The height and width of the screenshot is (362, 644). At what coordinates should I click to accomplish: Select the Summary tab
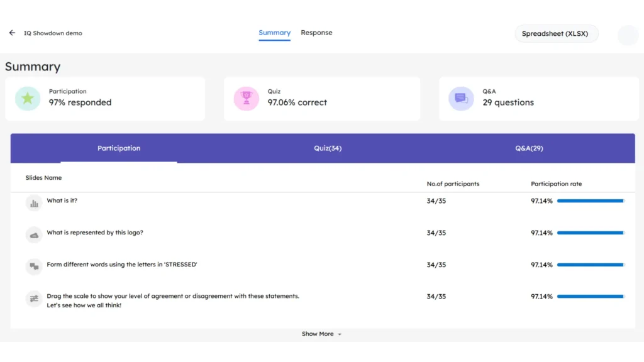point(274,33)
